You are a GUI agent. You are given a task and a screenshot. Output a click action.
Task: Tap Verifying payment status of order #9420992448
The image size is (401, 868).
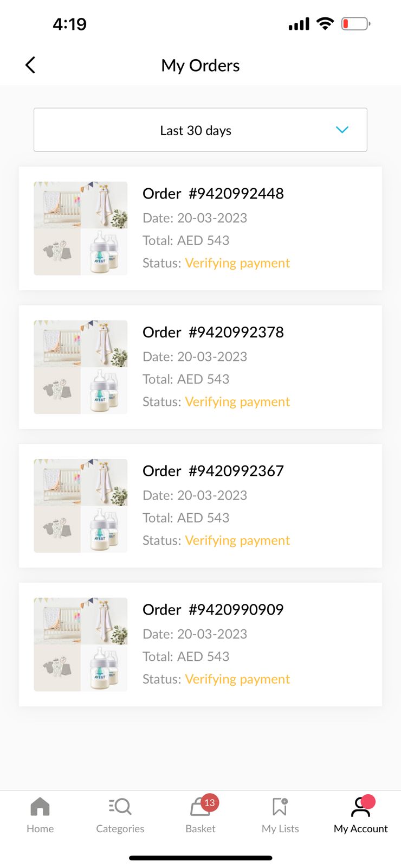pos(237,263)
